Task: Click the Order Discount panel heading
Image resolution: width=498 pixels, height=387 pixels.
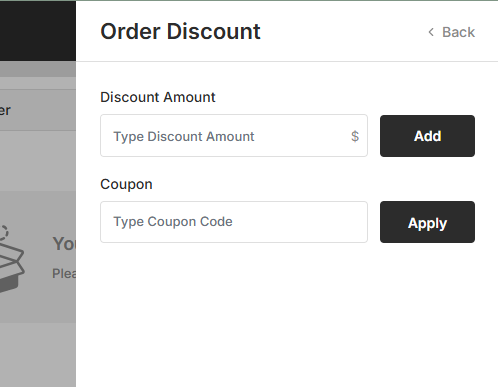Action: point(180,32)
